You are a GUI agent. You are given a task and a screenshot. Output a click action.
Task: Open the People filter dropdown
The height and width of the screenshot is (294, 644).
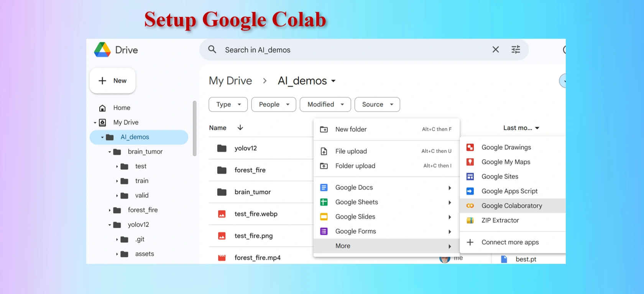coord(274,105)
